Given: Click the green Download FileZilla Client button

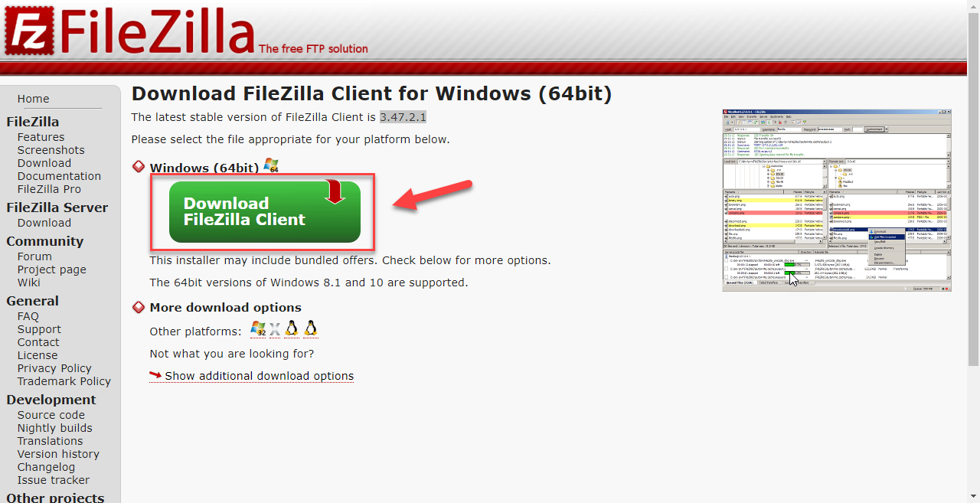Looking at the screenshot, I should (x=265, y=212).
